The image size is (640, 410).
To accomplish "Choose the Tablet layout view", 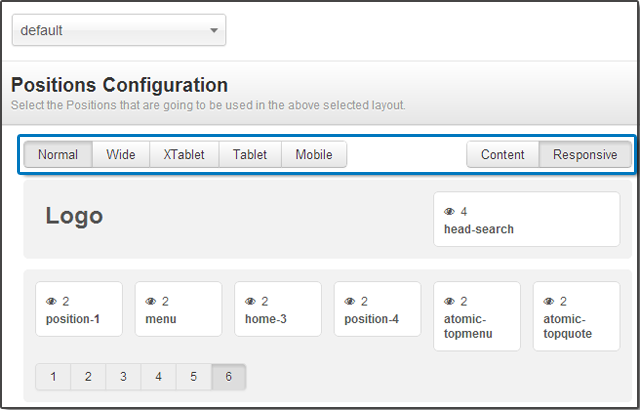I will coord(250,155).
